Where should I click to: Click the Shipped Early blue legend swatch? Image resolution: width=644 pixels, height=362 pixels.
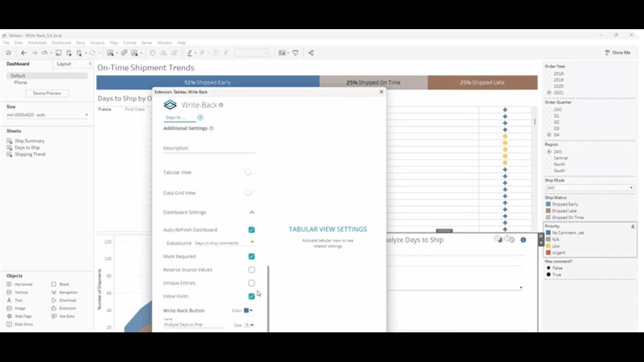tap(548, 204)
